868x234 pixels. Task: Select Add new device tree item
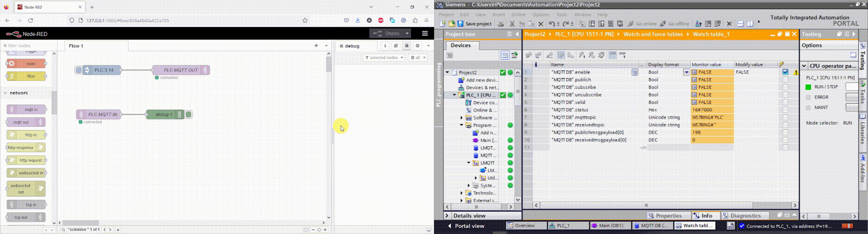pyautogui.click(x=477, y=80)
